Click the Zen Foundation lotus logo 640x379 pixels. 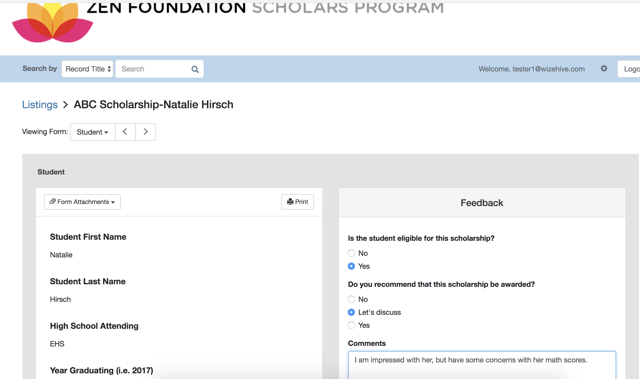click(x=53, y=22)
